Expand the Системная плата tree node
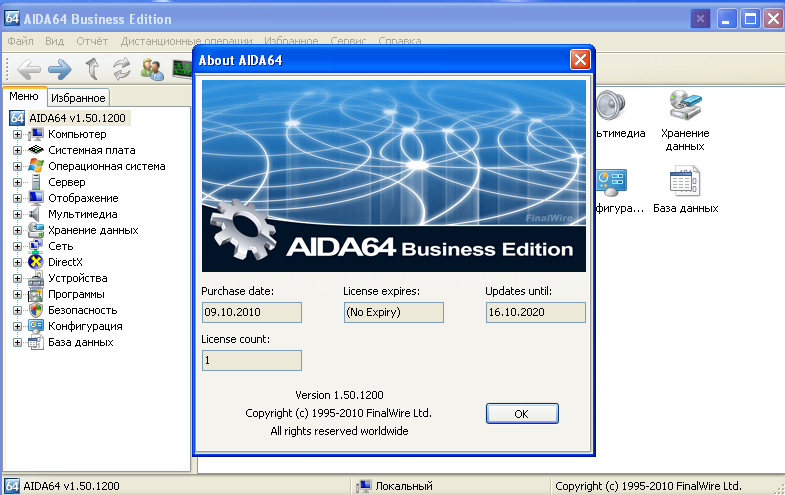This screenshot has width=785, height=495. [17, 150]
